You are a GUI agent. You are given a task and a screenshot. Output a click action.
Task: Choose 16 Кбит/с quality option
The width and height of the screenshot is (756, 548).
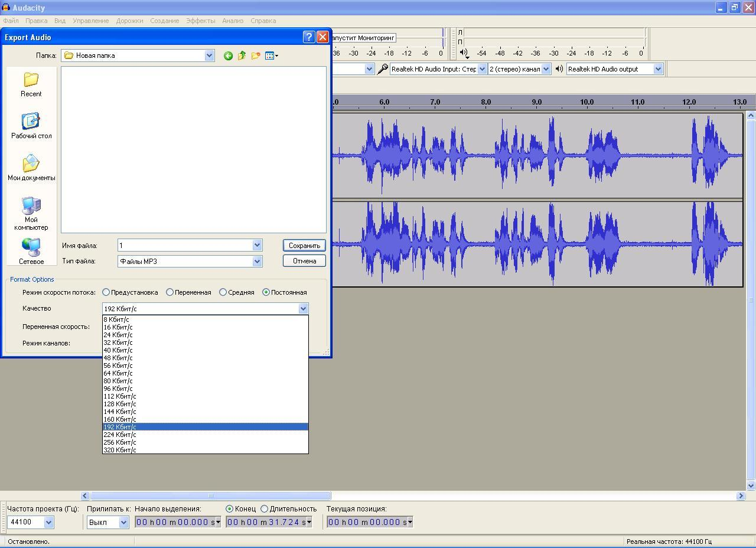[206, 327]
